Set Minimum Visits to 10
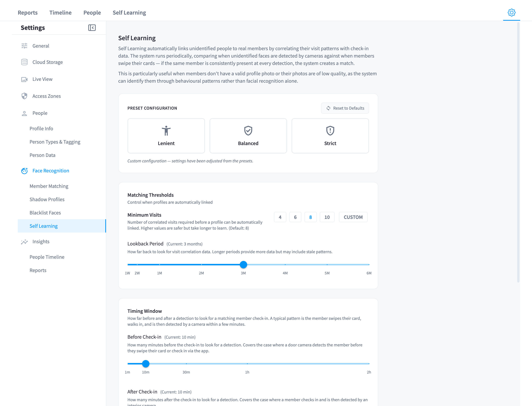 [327, 217]
